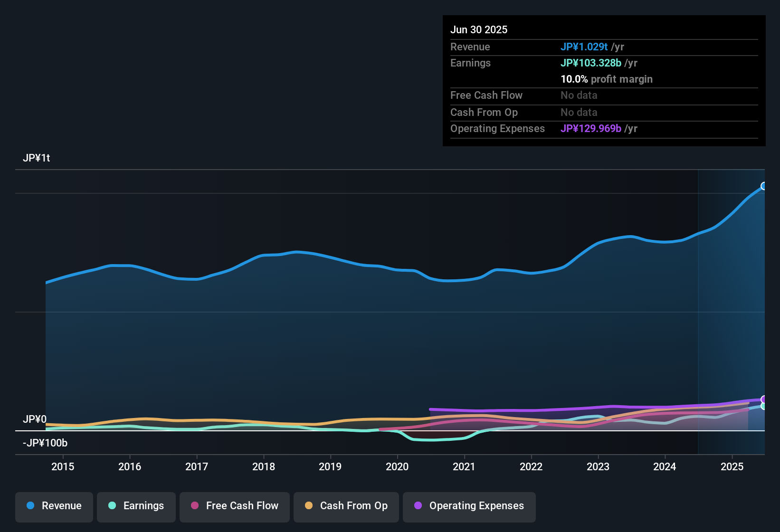Click the purple Operating Expenses dot icon
Viewport: 780px width, 532px height.
418,506
